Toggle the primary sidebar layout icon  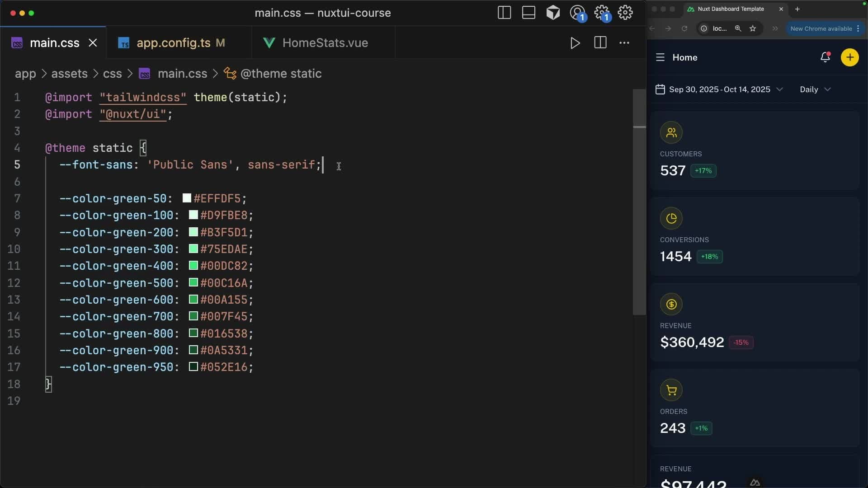[504, 13]
